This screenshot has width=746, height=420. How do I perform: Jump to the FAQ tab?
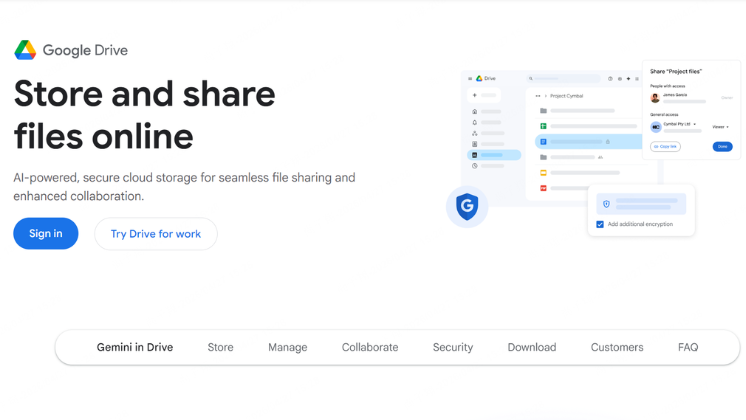(688, 347)
